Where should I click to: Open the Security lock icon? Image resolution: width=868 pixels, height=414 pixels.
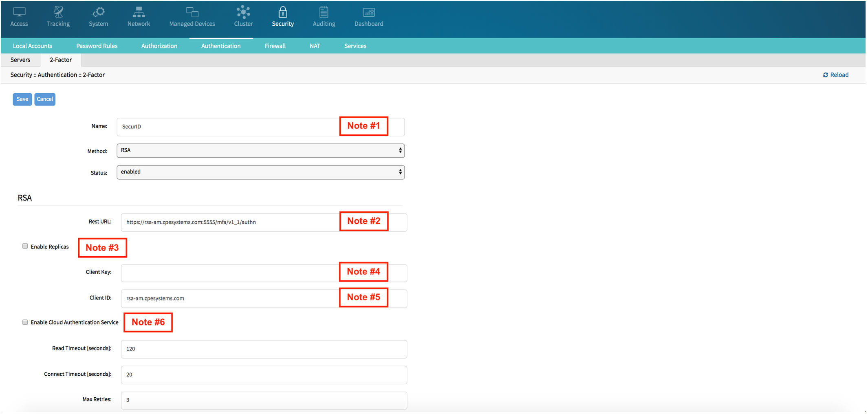pyautogui.click(x=283, y=12)
